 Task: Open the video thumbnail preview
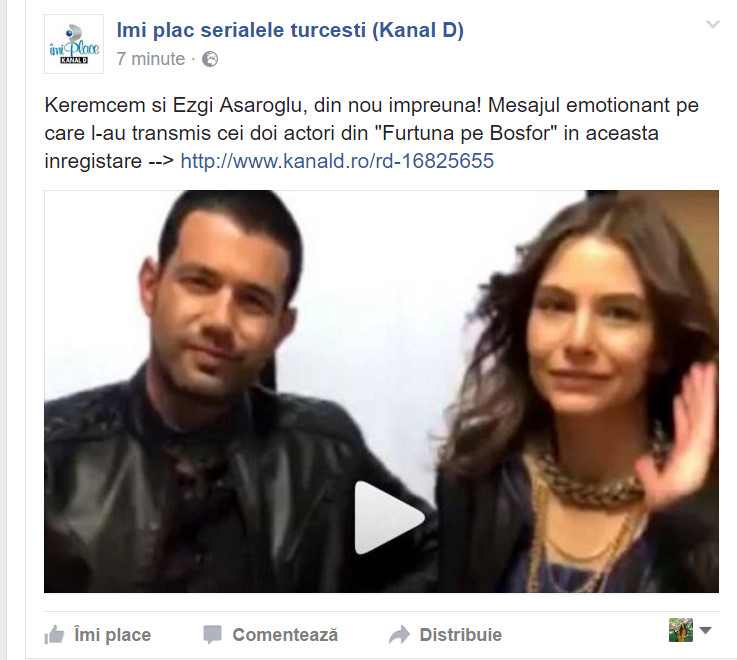point(381,391)
